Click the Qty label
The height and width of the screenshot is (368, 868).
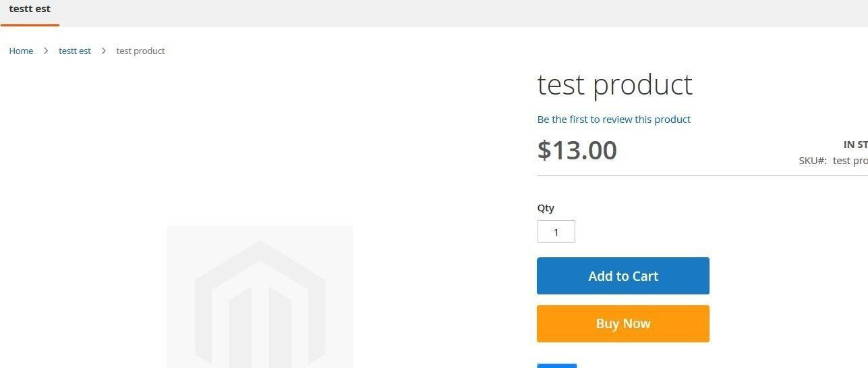tap(546, 208)
